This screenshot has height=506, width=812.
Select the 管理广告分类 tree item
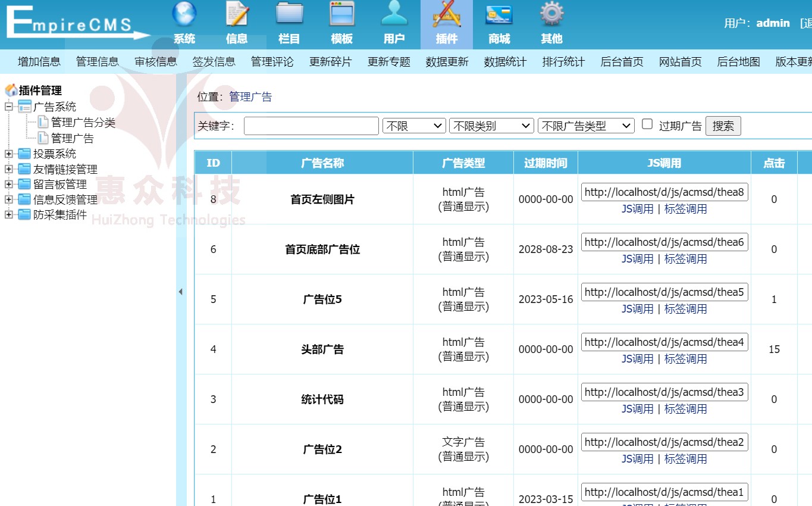pyautogui.click(x=83, y=123)
